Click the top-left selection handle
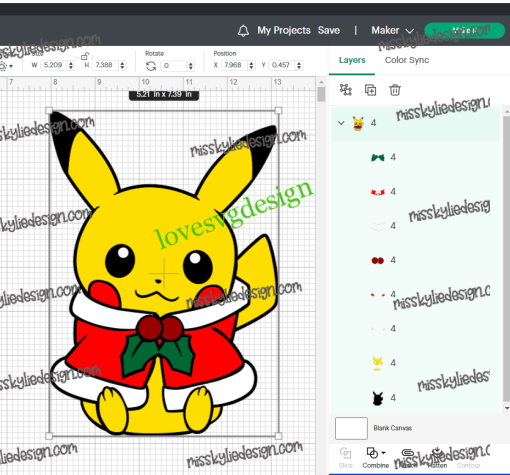 (49, 110)
